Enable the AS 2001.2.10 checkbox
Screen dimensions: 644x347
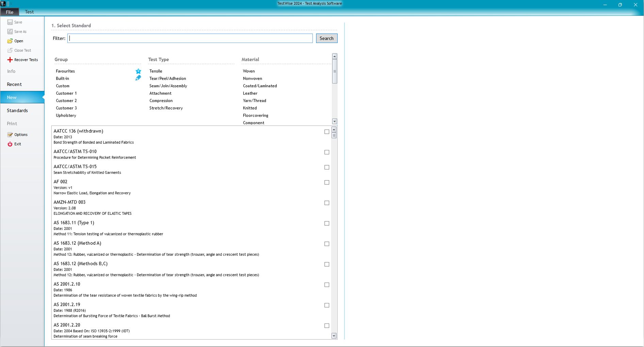pos(327,285)
